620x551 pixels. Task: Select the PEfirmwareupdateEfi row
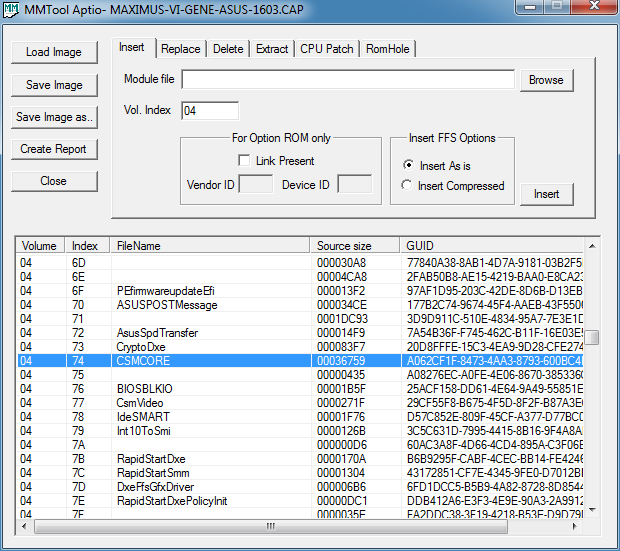tap(301, 291)
